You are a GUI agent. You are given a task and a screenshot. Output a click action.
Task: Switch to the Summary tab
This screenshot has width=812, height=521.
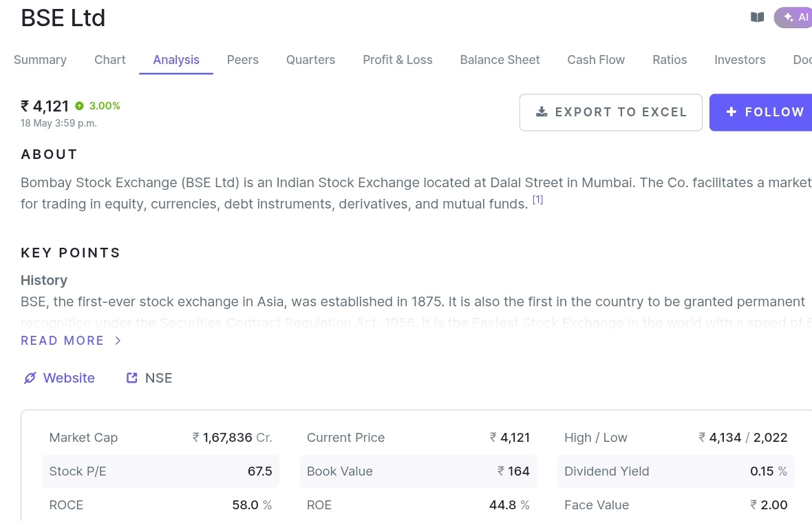click(40, 60)
